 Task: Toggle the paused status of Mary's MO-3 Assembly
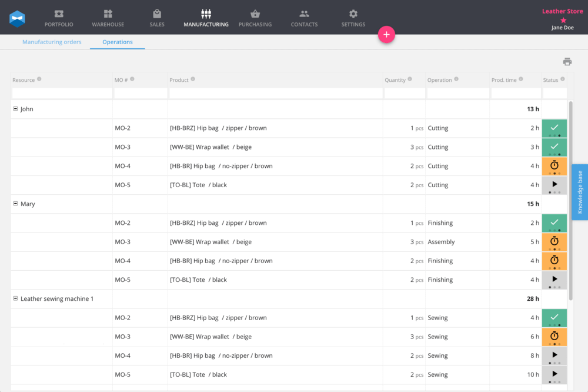click(x=554, y=241)
